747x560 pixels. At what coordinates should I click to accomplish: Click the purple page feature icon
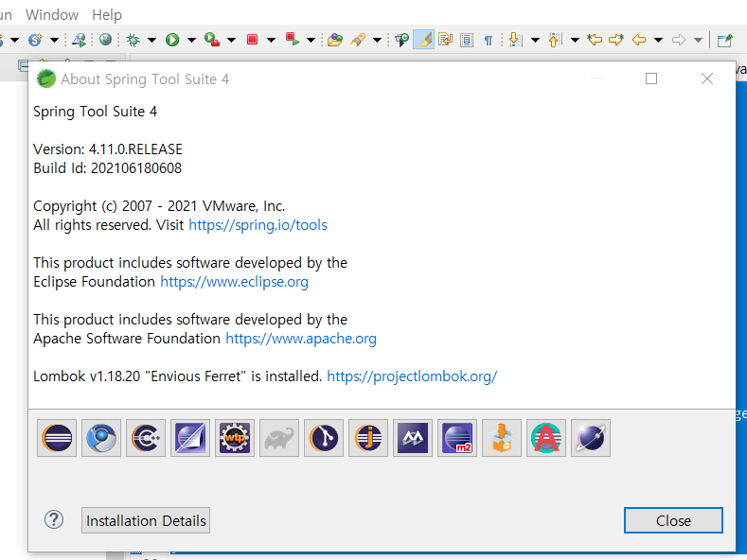(x=190, y=438)
